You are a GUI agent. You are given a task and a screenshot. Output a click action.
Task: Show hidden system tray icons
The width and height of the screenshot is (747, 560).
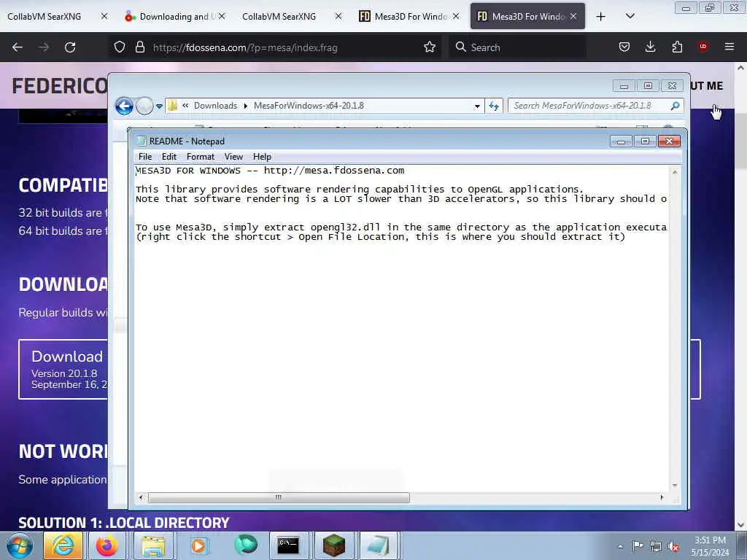click(620, 547)
